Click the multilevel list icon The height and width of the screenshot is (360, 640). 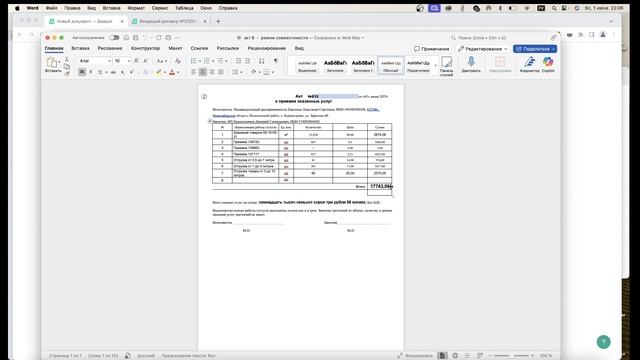coord(220,61)
